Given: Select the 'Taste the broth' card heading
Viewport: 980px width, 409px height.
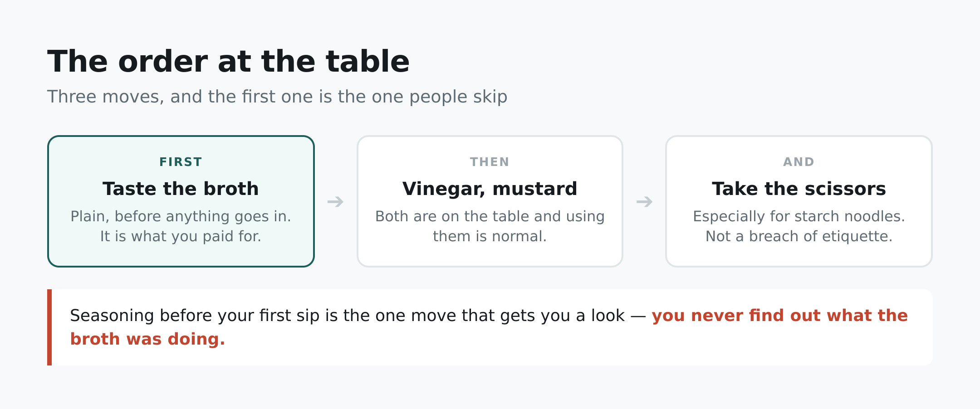Looking at the screenshot, I should pyautogui.click(x=181, y=189).
